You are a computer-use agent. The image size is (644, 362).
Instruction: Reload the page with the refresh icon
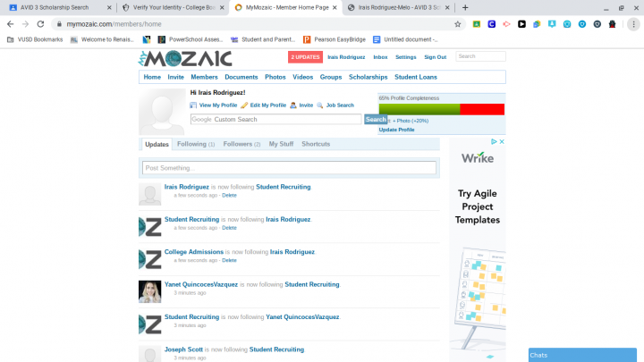(x=40, y=24)
